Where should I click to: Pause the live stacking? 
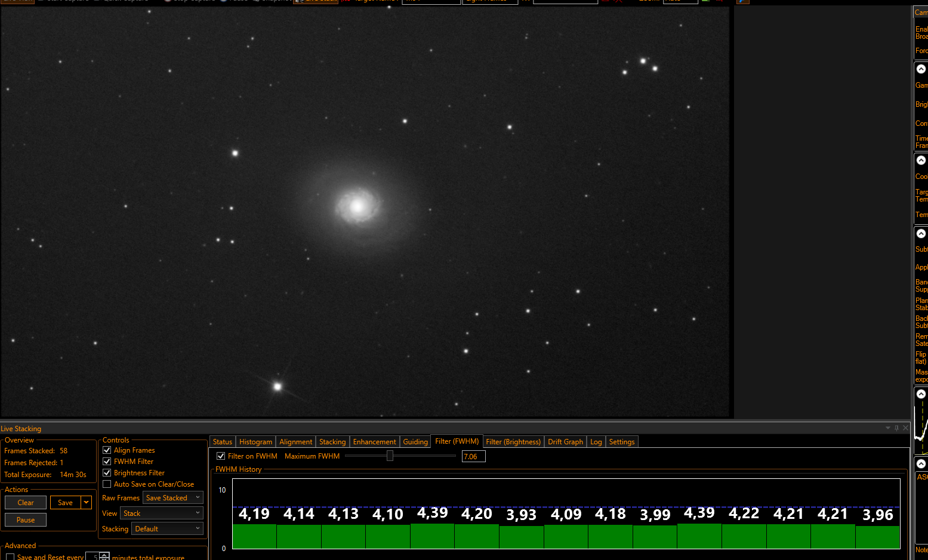click(x=26, y=520)
